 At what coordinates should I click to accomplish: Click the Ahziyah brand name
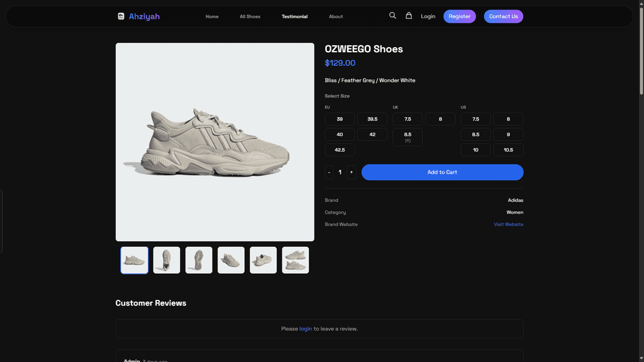tap(144, 16)
